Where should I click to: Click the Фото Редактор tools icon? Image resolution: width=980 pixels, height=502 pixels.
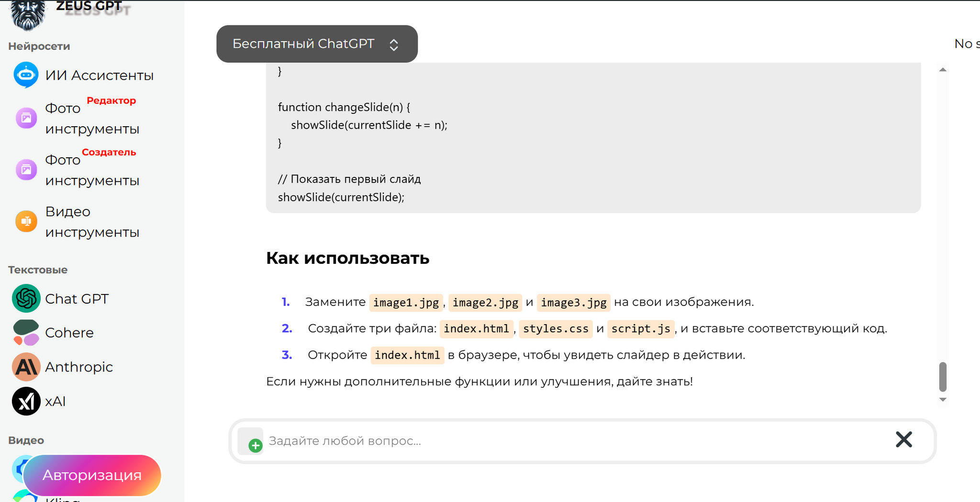pos(26,118)
